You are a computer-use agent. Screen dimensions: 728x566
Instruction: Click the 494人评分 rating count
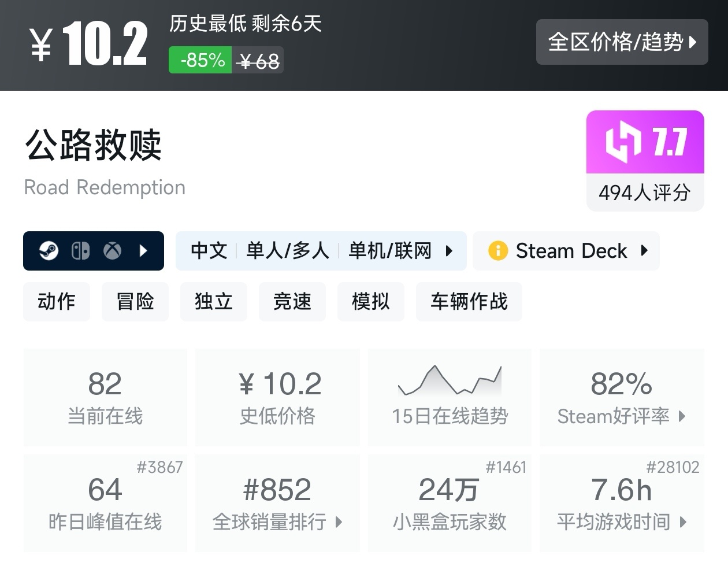(645, 193)
